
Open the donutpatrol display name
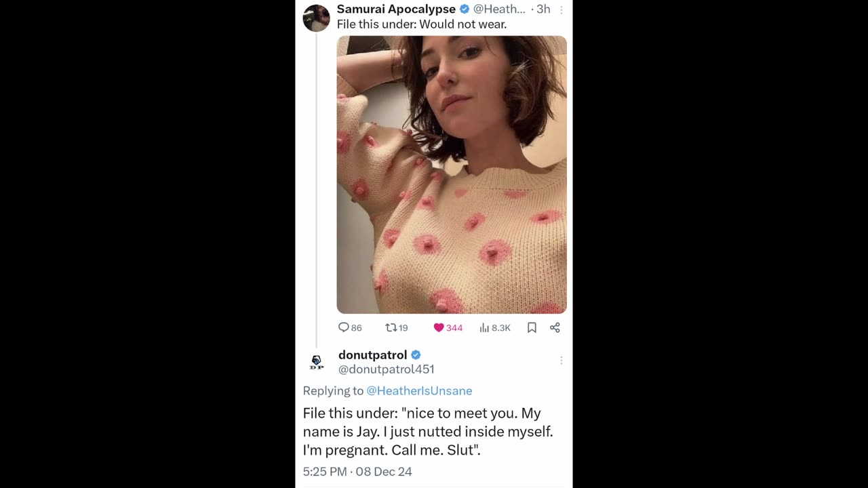(372, 354)
